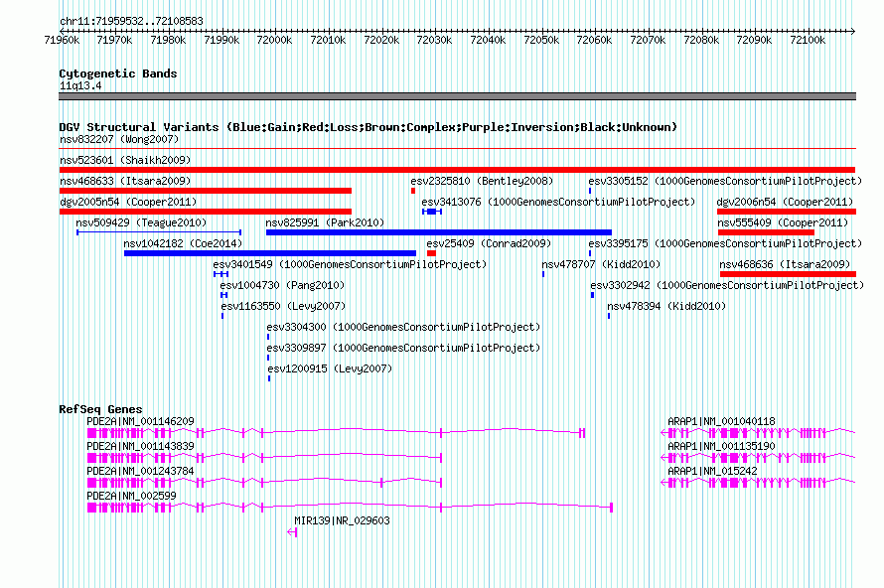
Task: Select variant nsv832207 (Wong2007) label
Action: tap(119, 139)
